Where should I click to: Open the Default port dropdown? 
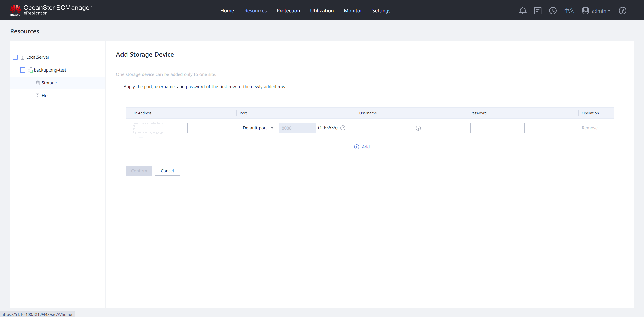tap(258, 128)
